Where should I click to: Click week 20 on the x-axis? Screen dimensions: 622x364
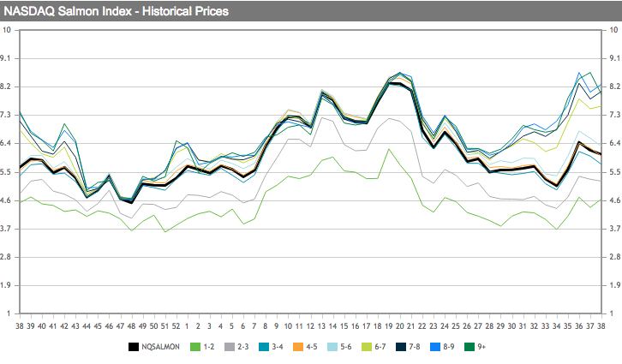click(x=399, y=326)
